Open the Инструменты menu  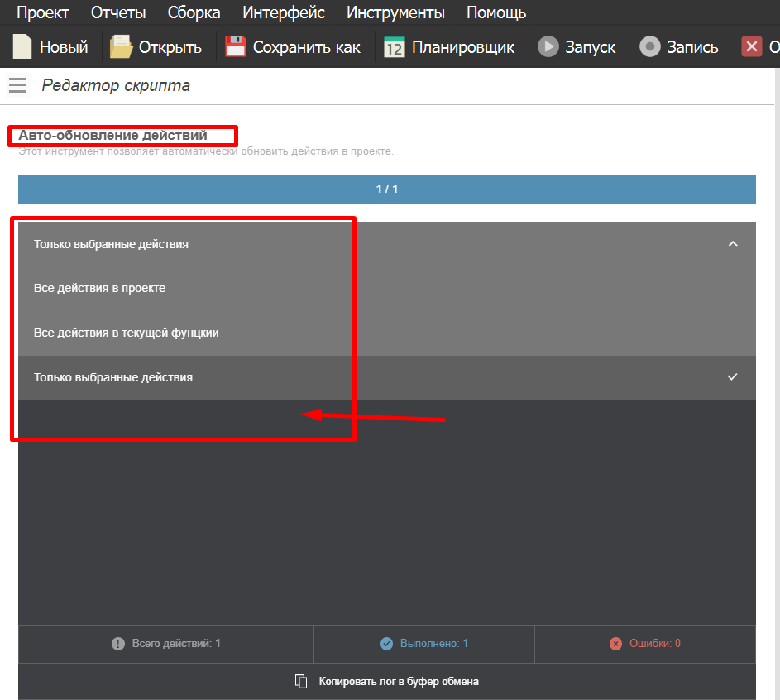pyautogui.click(x=395, y=13)
